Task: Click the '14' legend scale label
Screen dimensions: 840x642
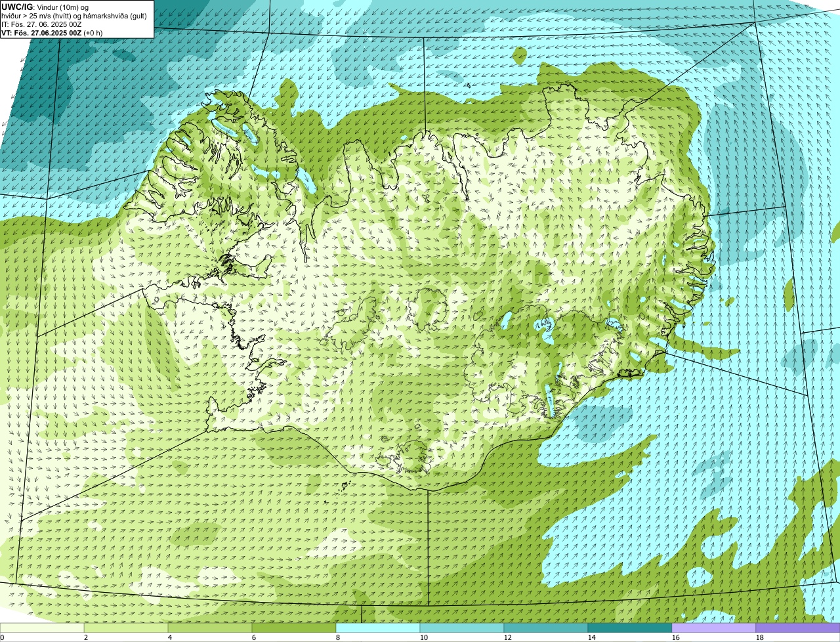Action: [x=592, y=637]
